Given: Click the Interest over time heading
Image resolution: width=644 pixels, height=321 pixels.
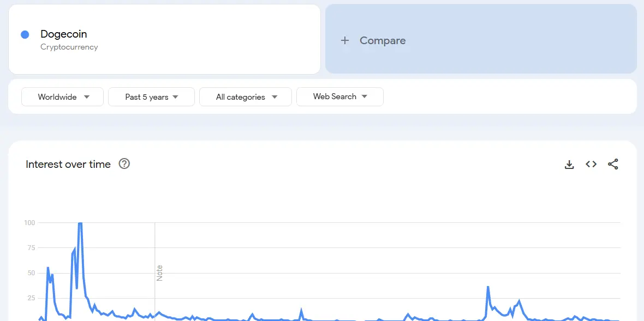Looking at the screenshot, I should click(68, 164).
